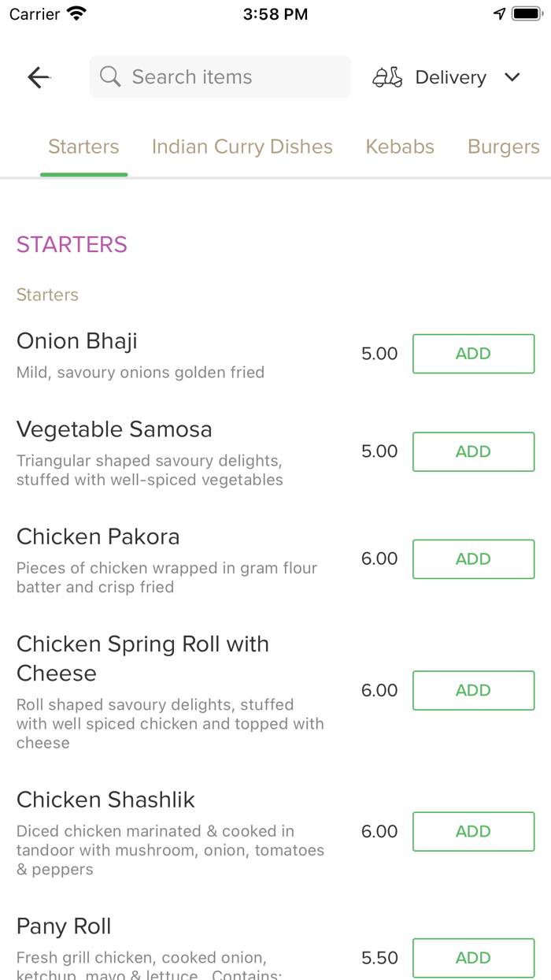Select the magnifying glass search icon
The height and width of the screenshot is (980, 551).
tap(109, 76)
